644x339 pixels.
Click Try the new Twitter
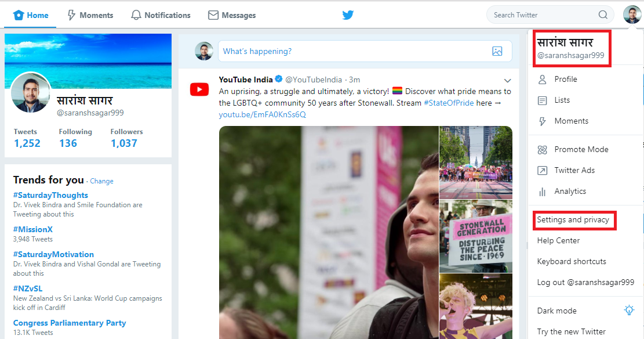coord(572,331)
